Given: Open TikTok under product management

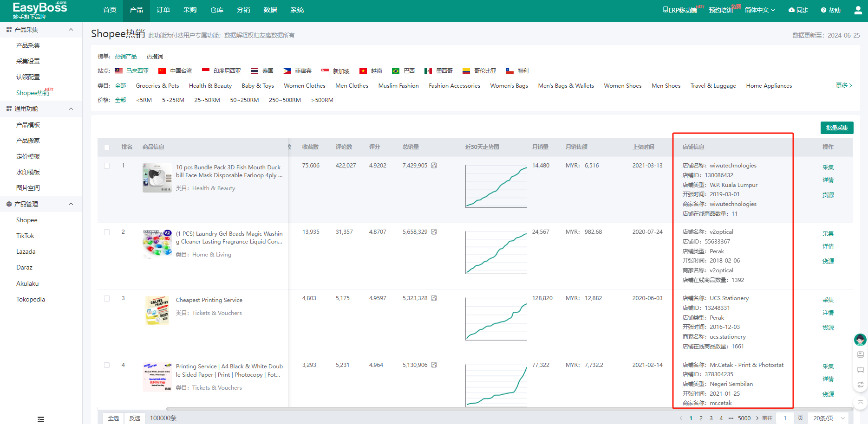Looking at the screenshot, I should (25, 236).
